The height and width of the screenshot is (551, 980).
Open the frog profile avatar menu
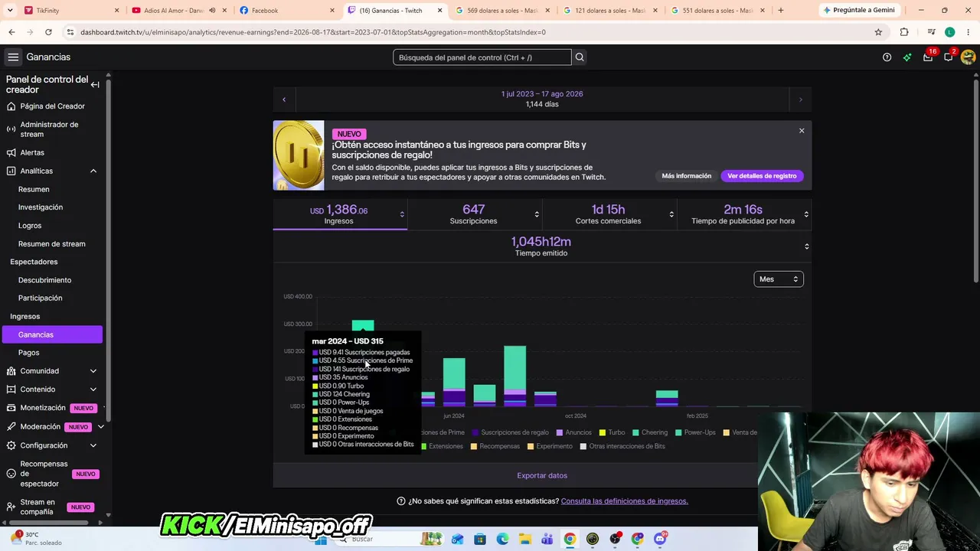click(x=968, y=57)
